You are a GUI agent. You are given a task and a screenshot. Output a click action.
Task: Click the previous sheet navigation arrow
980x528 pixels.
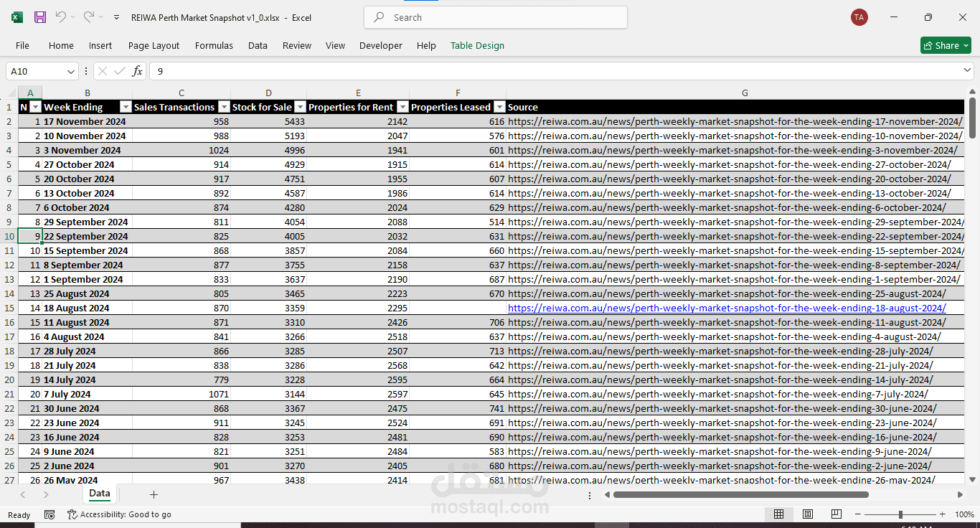[23, 494]
